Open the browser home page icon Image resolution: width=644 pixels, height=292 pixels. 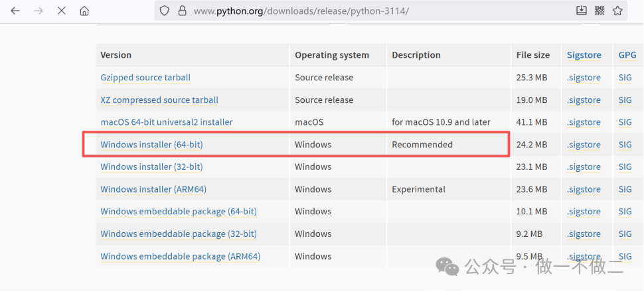click(84, 11)
